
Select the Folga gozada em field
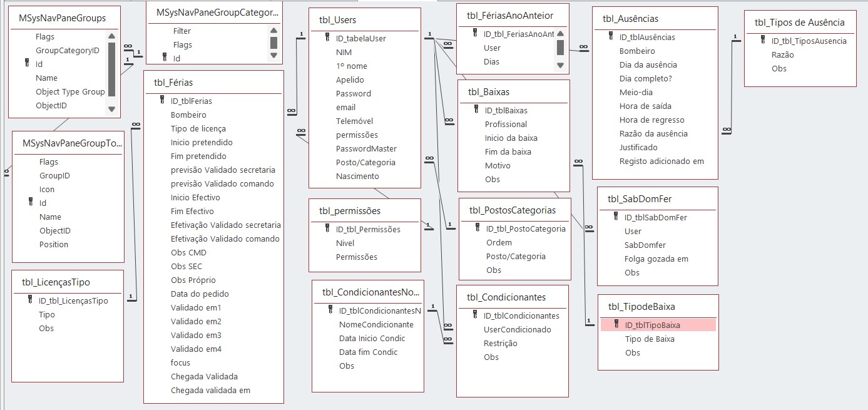coord(656,259)
